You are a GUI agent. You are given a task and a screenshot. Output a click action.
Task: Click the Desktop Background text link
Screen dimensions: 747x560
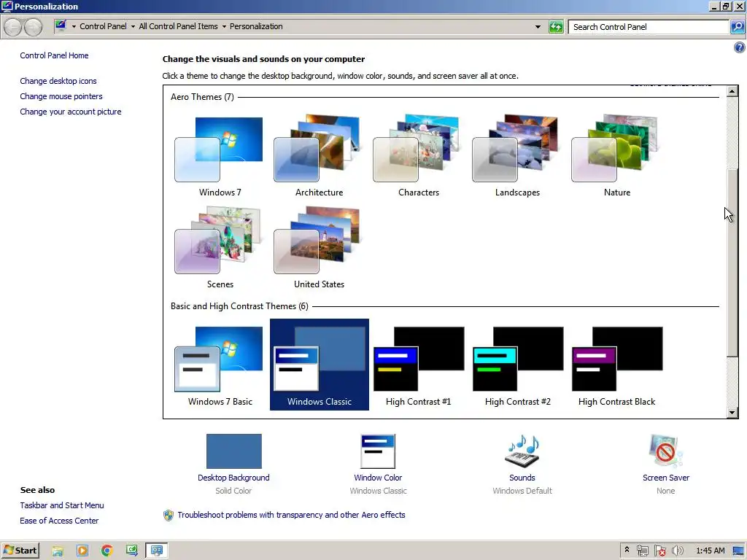[233, 478]
